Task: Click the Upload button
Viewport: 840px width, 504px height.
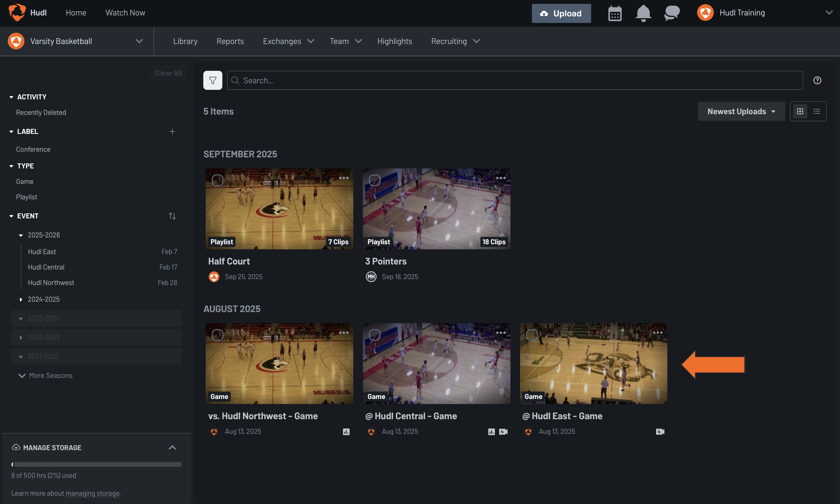Action: tap(561, 13)
